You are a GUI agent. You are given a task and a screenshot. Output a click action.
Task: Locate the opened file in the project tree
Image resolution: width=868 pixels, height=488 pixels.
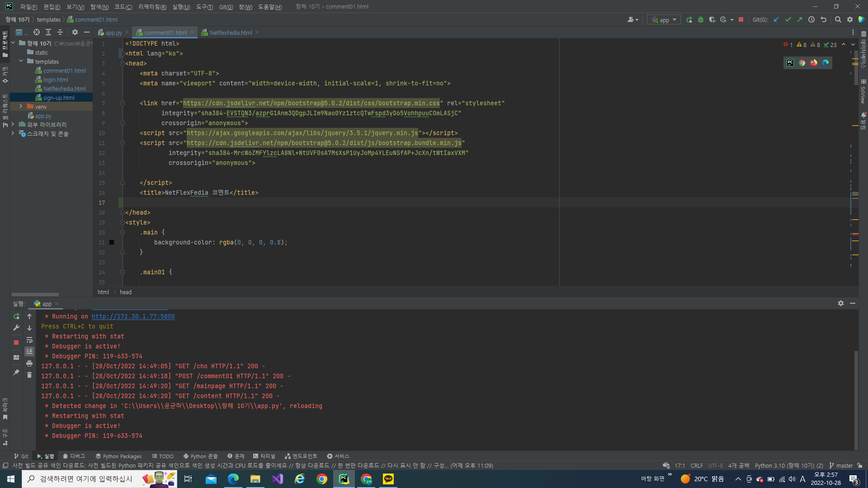click(37, 33)
